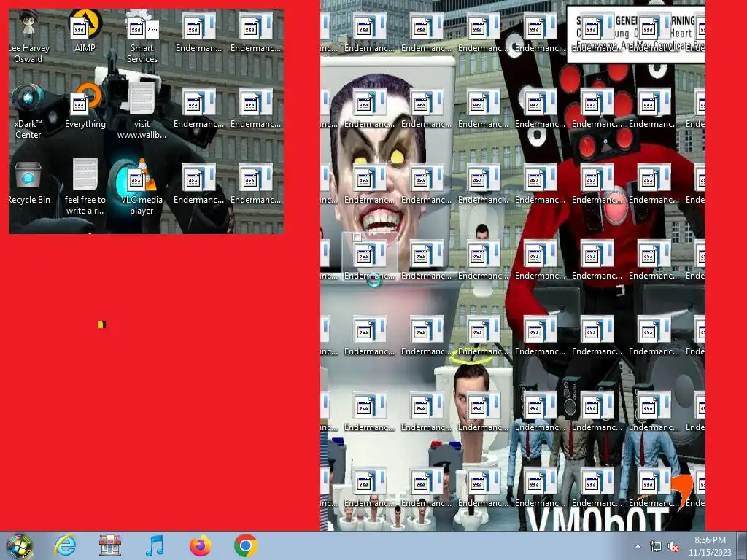Click the Show desktop strip after the clock
This screenshot has width=747, height=560.
[x=742, y=545]
